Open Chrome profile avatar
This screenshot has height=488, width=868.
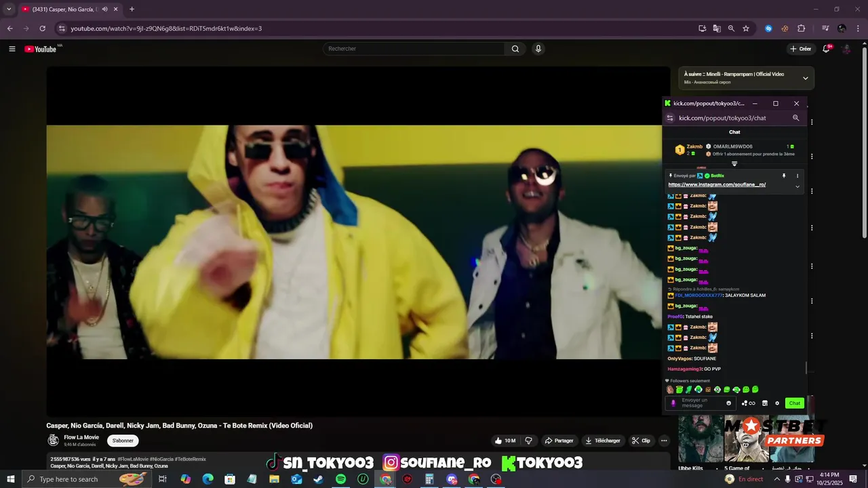point(842,28)
